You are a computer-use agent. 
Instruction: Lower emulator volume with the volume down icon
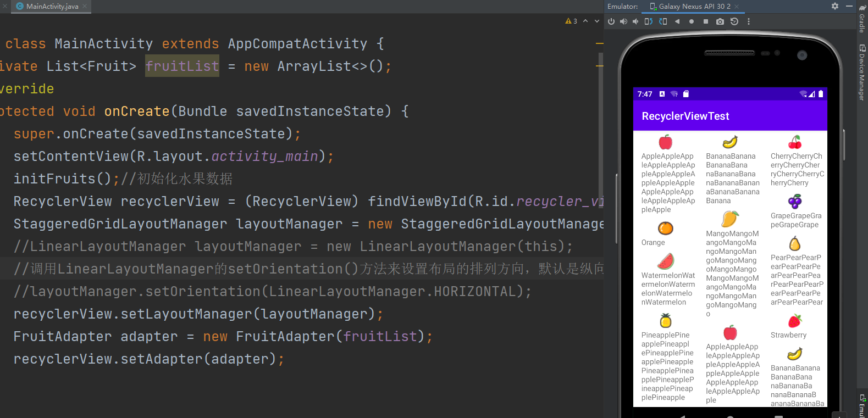[x=635, y=21]
